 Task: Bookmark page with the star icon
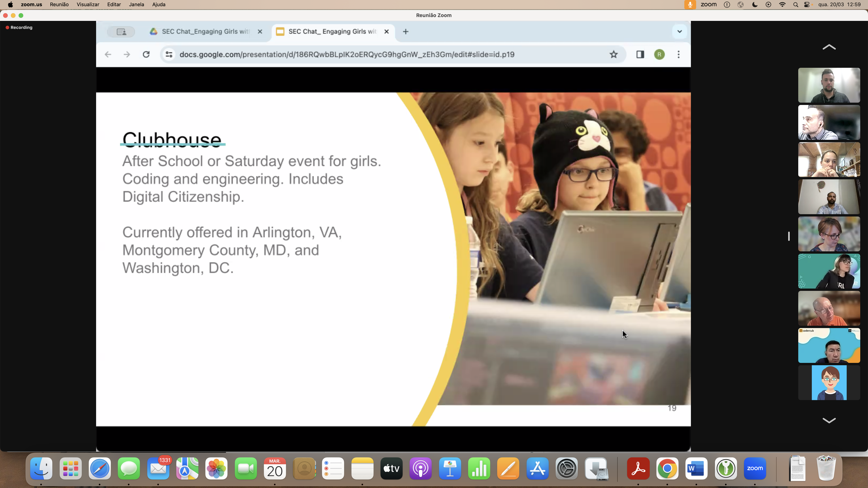point(614,55)
